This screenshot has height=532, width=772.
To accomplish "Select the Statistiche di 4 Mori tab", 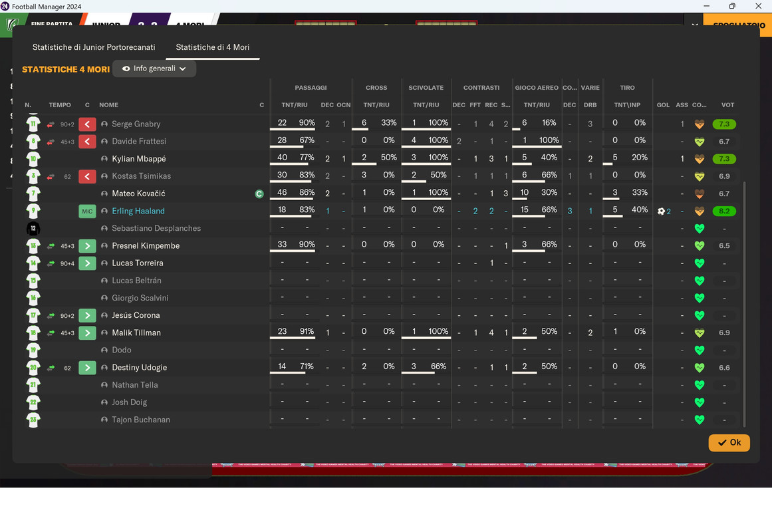I will (x=213, y=47).
